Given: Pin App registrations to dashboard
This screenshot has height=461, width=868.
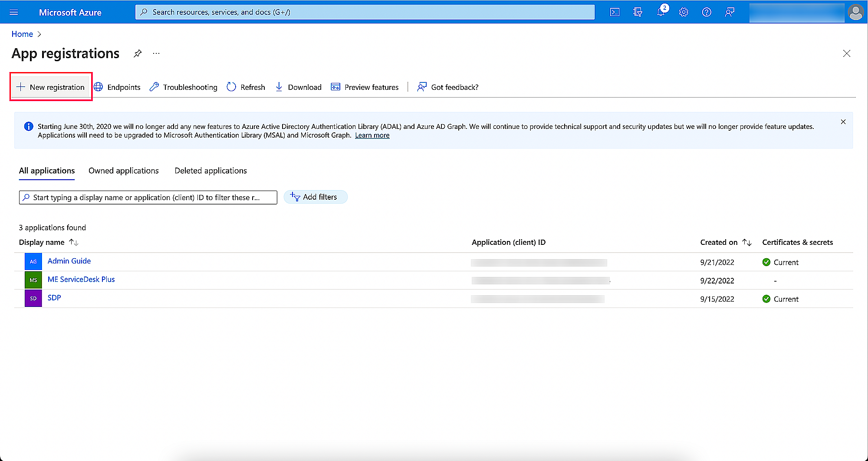Looking at the screenshot, I should [x=138, y=53].
